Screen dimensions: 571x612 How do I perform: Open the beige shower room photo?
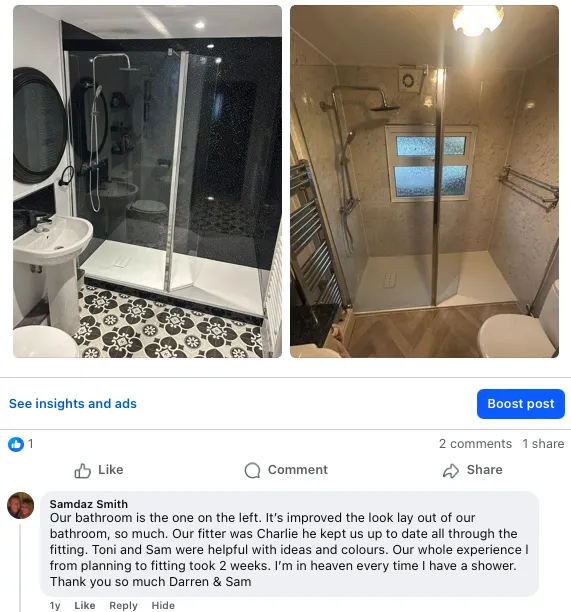(x=424, y=181)
